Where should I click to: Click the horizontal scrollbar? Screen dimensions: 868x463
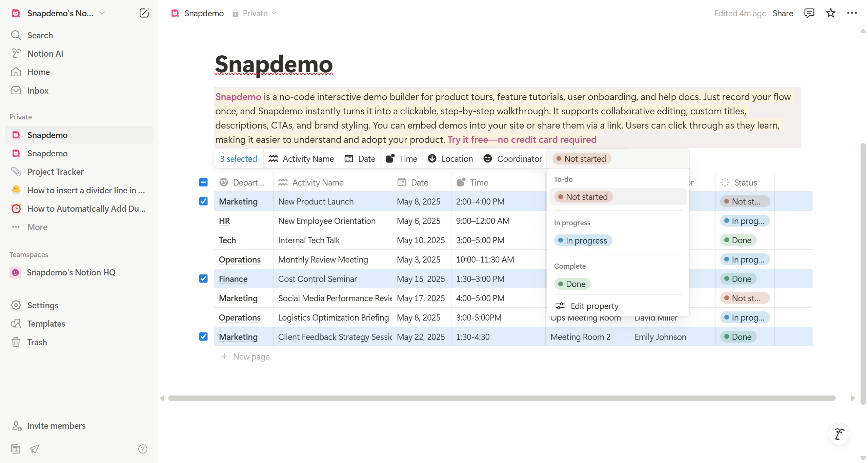(502, 398)
